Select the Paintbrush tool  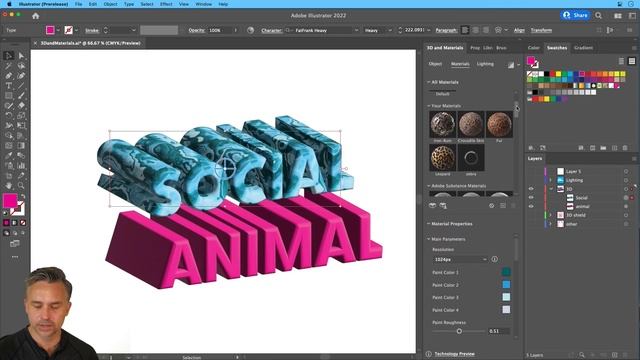click(x=21, y=96)
